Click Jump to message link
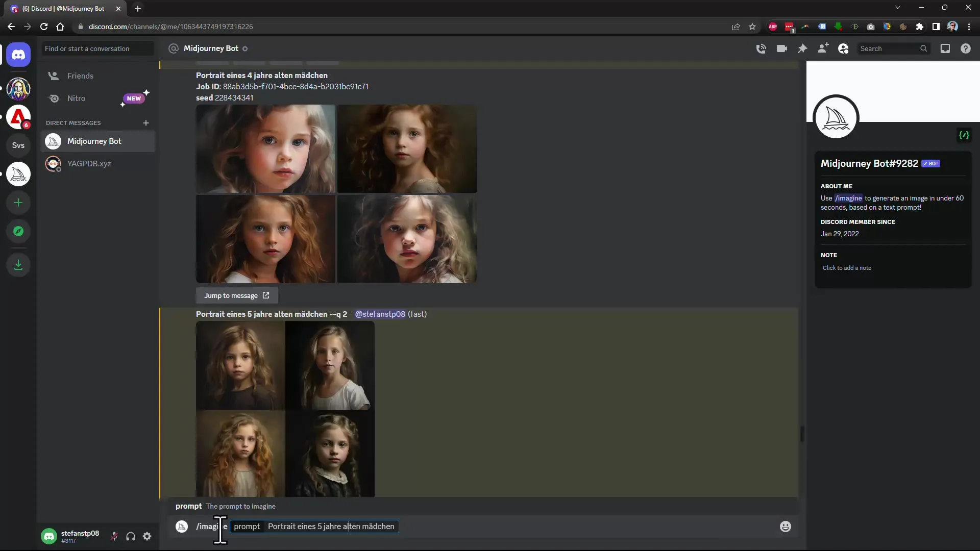This screenshot has width=980, height=551. (x=237, y=295)
